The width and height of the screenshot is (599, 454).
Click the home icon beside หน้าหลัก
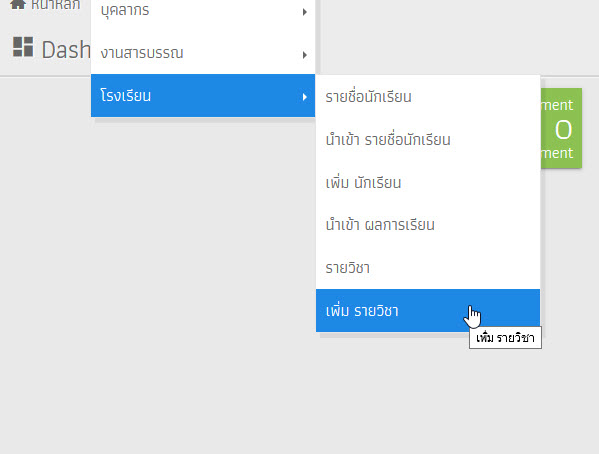[x=18, y=4]
